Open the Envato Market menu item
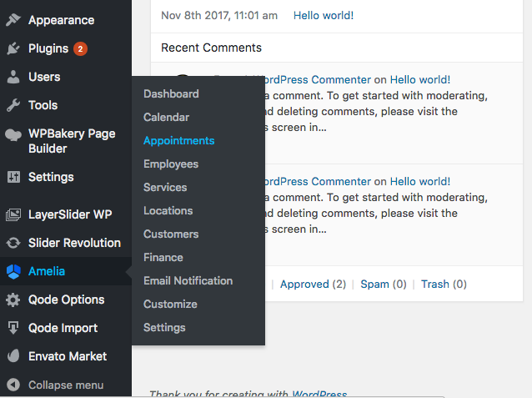The width and height of the screenshot is (532, 398). pos(66,356)
